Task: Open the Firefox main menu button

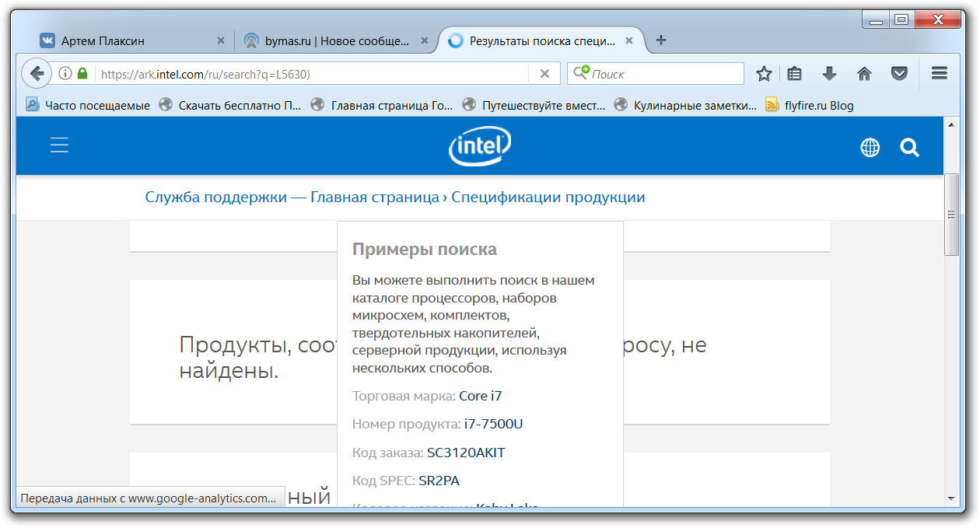Action: (939, 74)
